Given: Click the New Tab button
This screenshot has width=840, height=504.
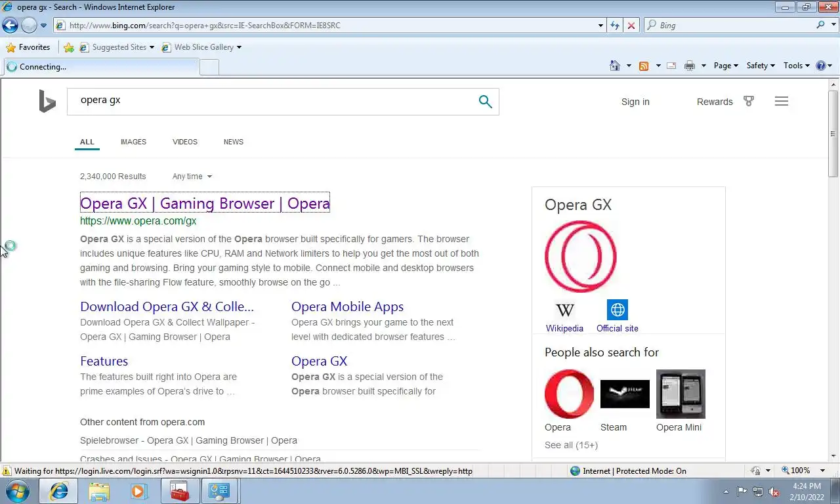Looking at the screenshot, I should pos(209,67).
